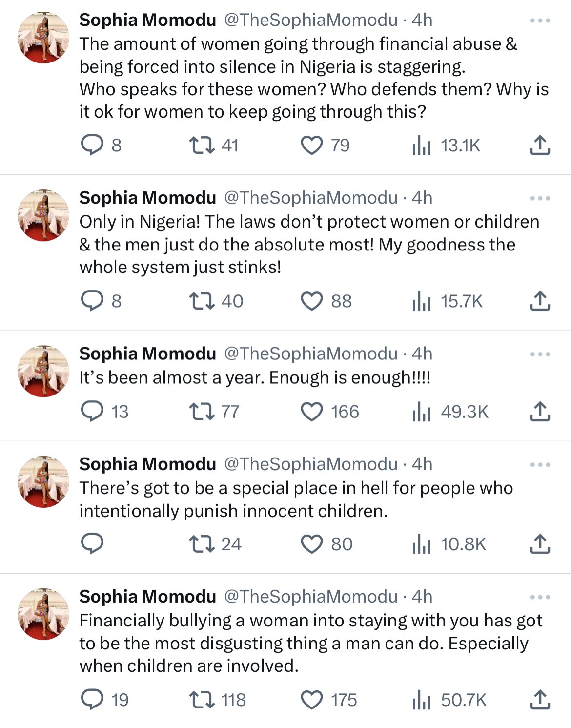Open Sophia Momodu's profile from the first tweet name
This screenshot has height=728, width=571.
tap(147, 20)
